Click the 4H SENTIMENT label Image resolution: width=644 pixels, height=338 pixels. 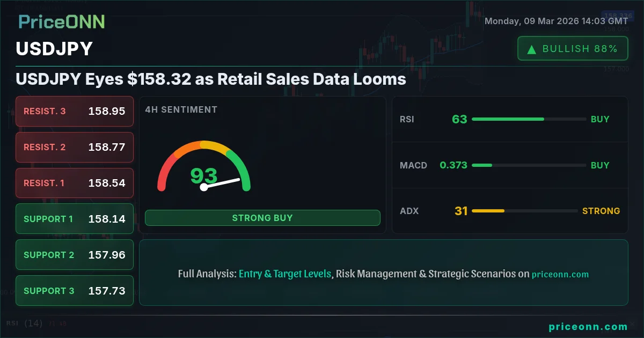pyautogui.click(x=181, y=109)
